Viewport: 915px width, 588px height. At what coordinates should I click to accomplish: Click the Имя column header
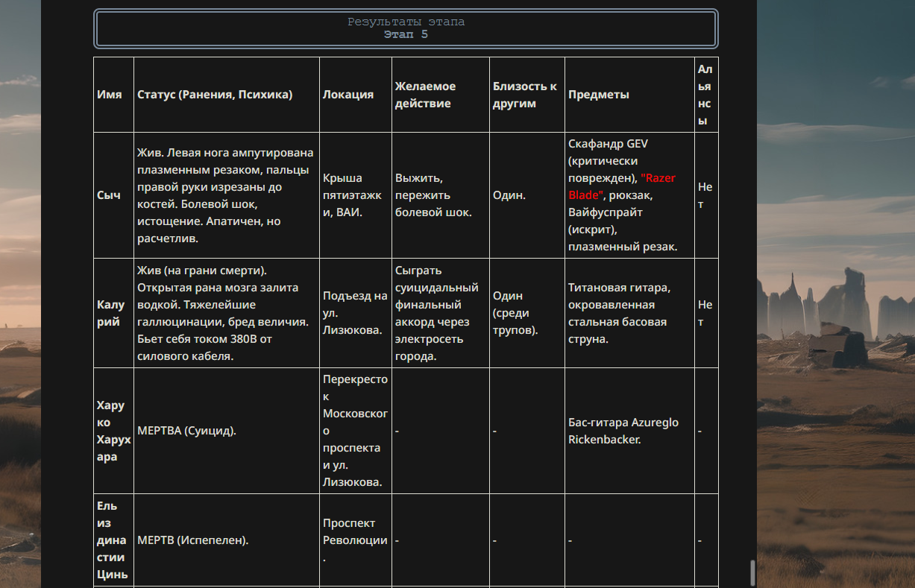click(113, 95)
